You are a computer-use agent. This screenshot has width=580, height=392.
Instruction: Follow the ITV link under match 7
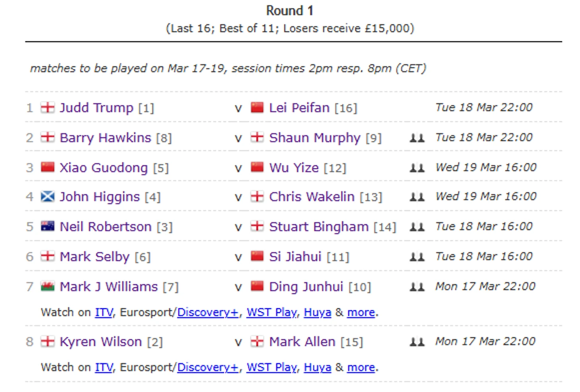tap(104, 313)
